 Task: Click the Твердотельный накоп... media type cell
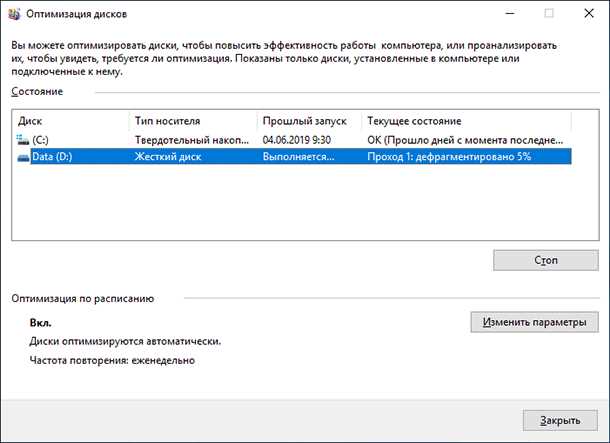[x=192, y=140]
